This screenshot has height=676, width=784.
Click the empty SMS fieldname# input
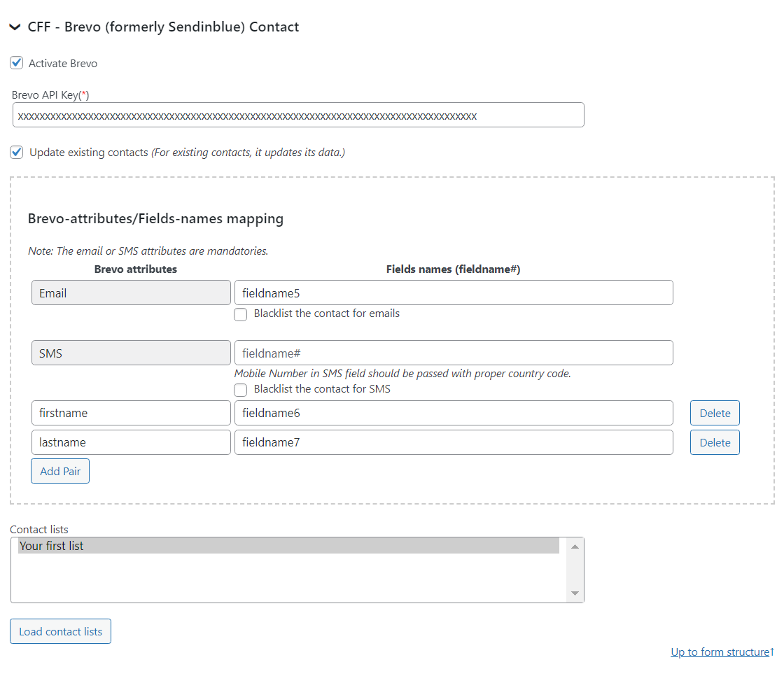coord(454,353)
